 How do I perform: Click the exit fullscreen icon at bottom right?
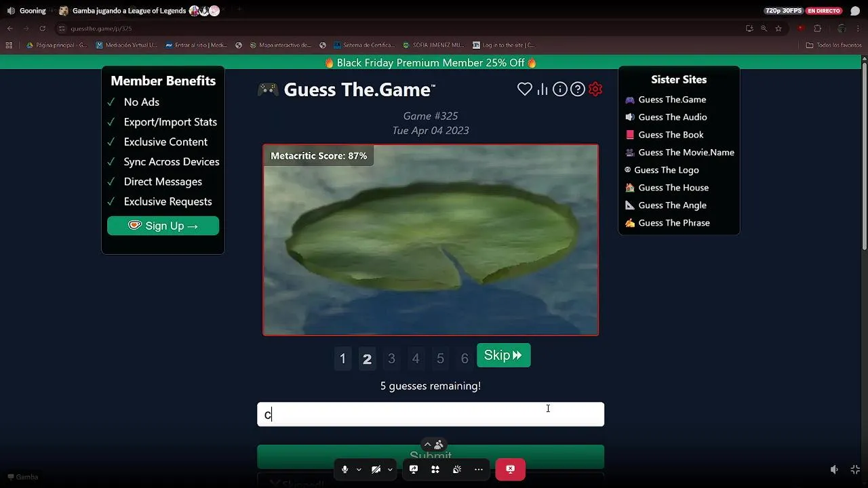pos(855,469)
